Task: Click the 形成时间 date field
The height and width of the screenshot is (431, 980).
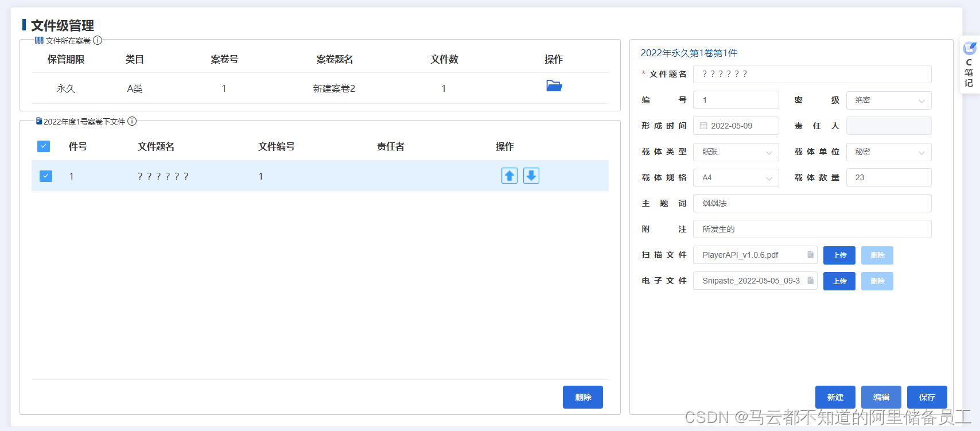Action: click(x=736, y=126)
